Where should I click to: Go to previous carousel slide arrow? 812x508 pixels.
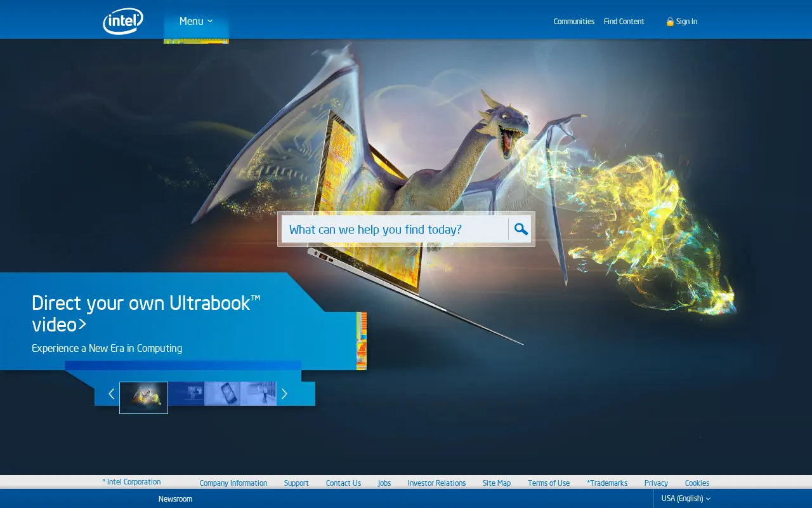point(111,394)
